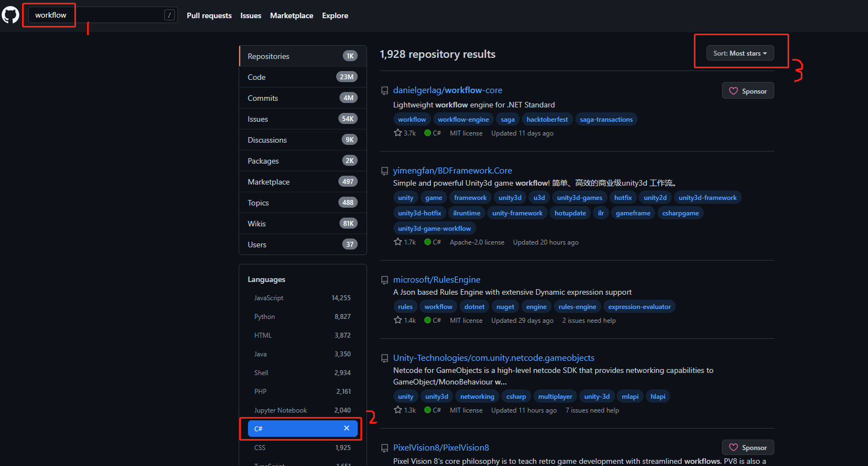
Task: Open Unity-Technologies/com.unity.netcode.gameobjects repository
Action: pos(493,358)
